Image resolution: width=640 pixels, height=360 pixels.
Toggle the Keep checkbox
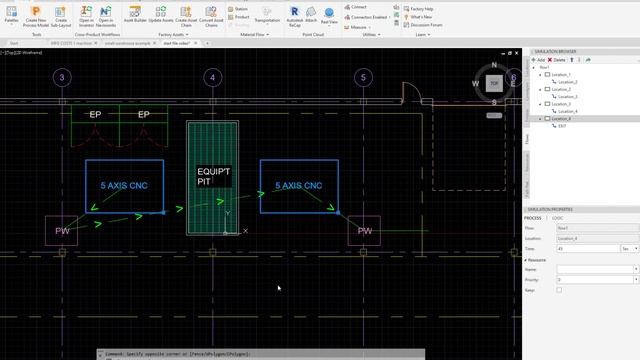(x=559, y=290)
